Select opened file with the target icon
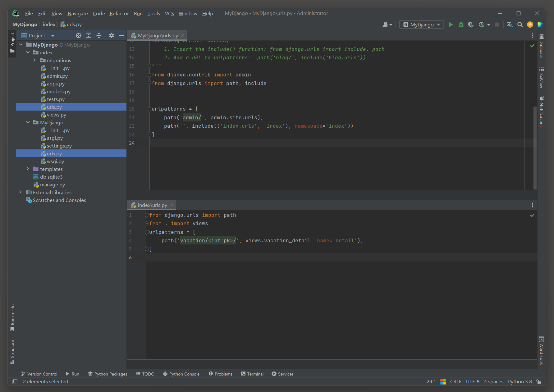The height and width of the screenshot is (392, 554). coord(79,35)
